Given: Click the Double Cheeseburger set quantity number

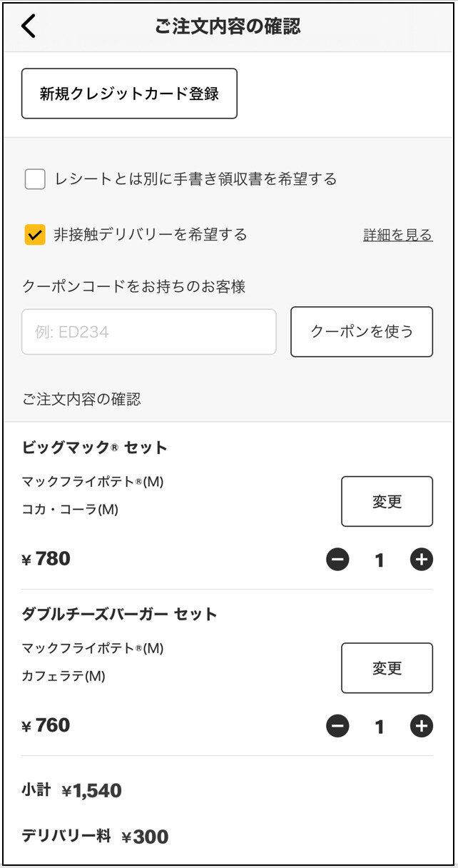Looking at the screenshot, I should coord(380,727).
